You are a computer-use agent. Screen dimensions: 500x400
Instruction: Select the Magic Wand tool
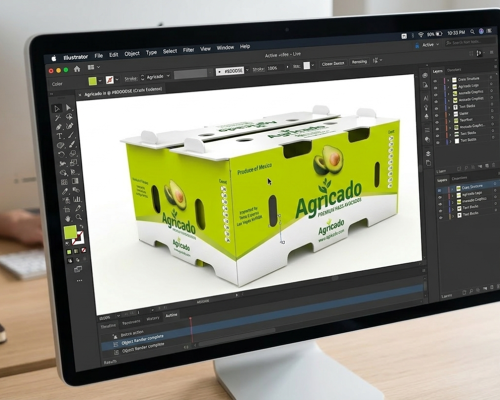pos(58,118)
